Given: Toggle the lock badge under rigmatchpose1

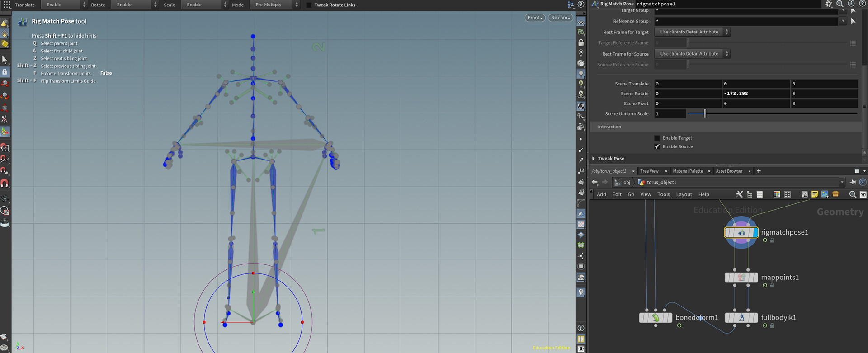Looking at the screenshot, I should point(772,240).
